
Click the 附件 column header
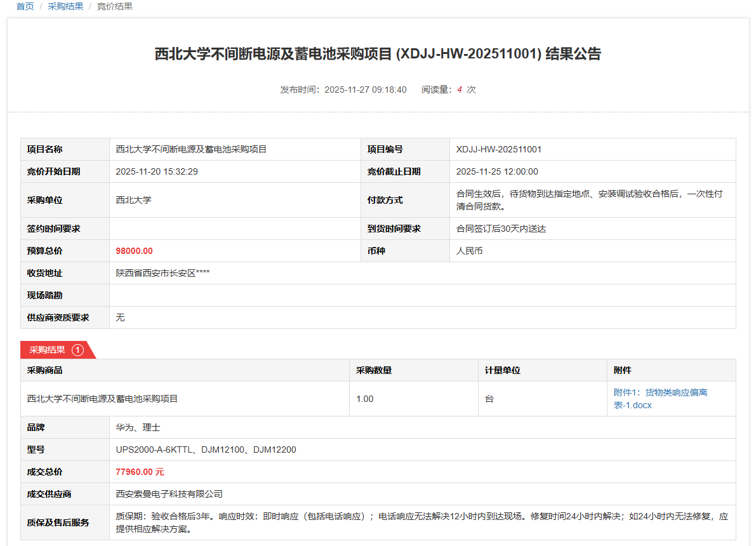point(622,370)
